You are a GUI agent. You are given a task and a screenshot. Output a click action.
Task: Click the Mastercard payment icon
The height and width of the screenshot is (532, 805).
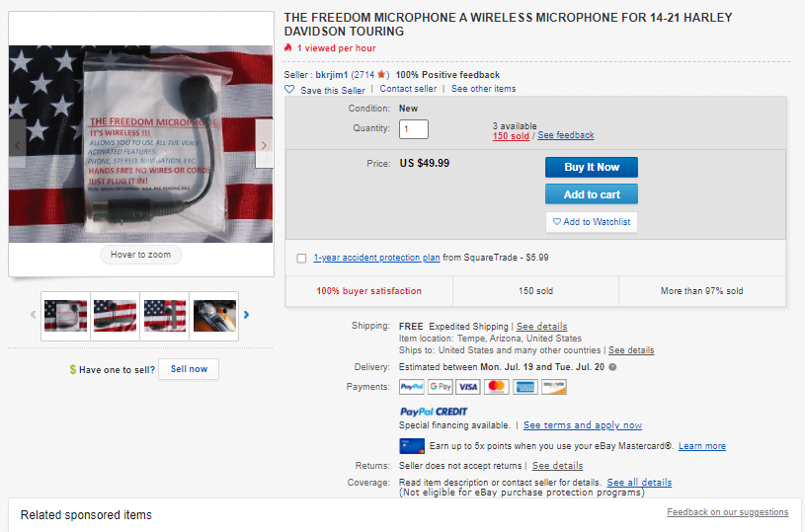(497, 387)
